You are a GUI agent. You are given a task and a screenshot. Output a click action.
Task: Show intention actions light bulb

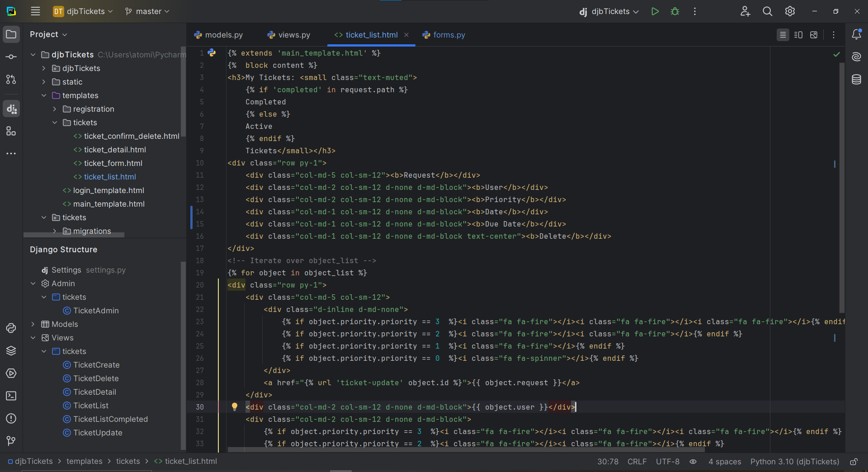click(235, 407)
